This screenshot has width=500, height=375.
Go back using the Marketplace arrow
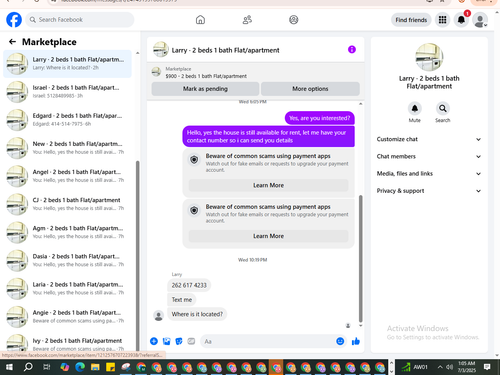click(x=12, y=42)
